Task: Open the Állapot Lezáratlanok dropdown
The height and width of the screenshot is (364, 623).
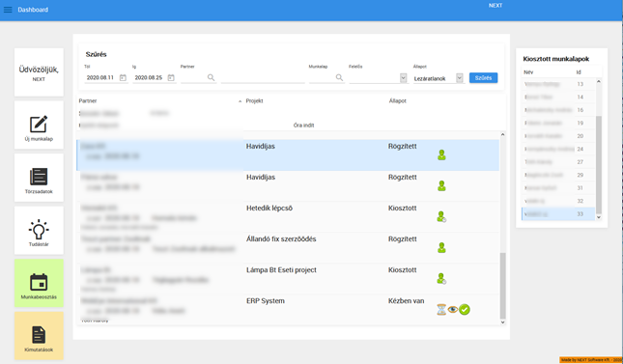Action: tap(460, 78)
